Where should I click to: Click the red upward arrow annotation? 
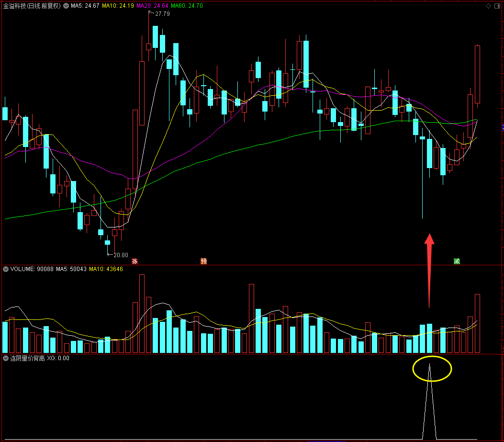click(x=429, y=270)
